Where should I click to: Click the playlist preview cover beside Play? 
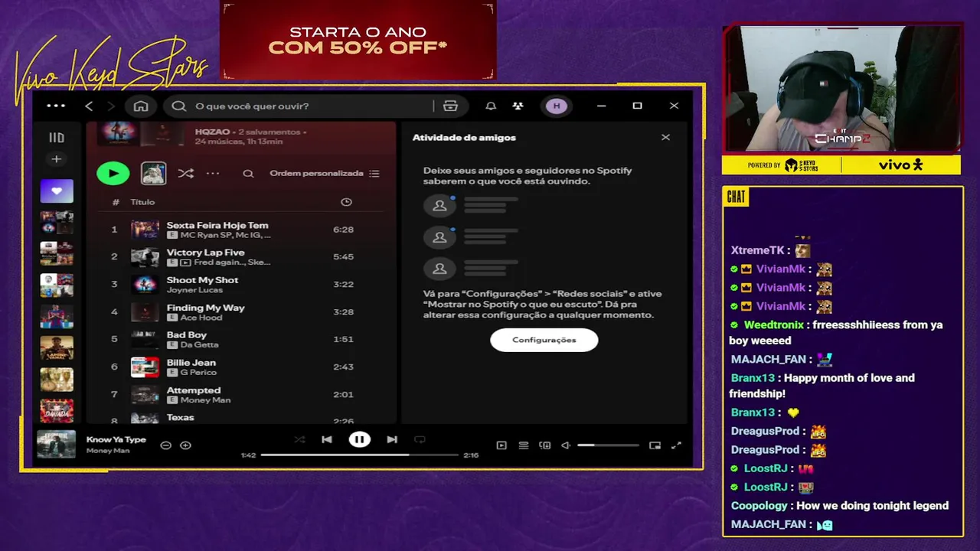[x=153, y=174]
